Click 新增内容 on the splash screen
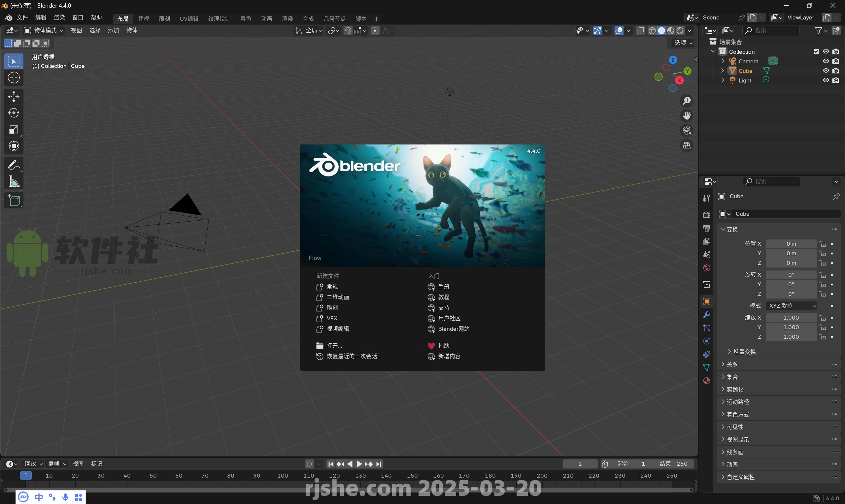This screenshot has width=845, height=504. point(450,356)
